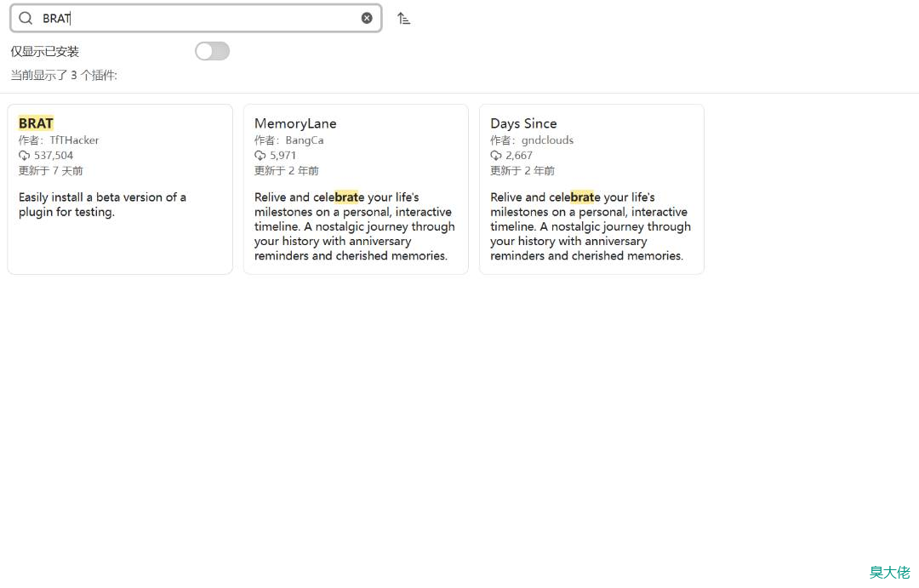
Task: Click download icon beside 537,504
Action: pyautogui.click(x=25, y=156)
